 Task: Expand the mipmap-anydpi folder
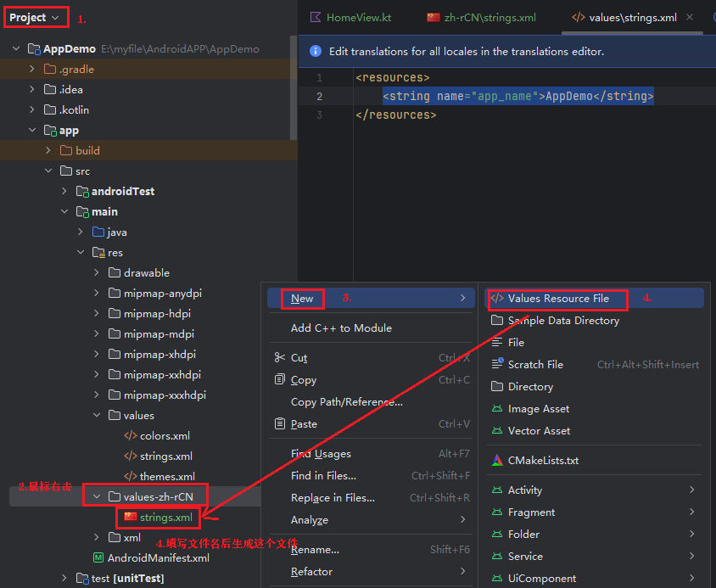97,293
